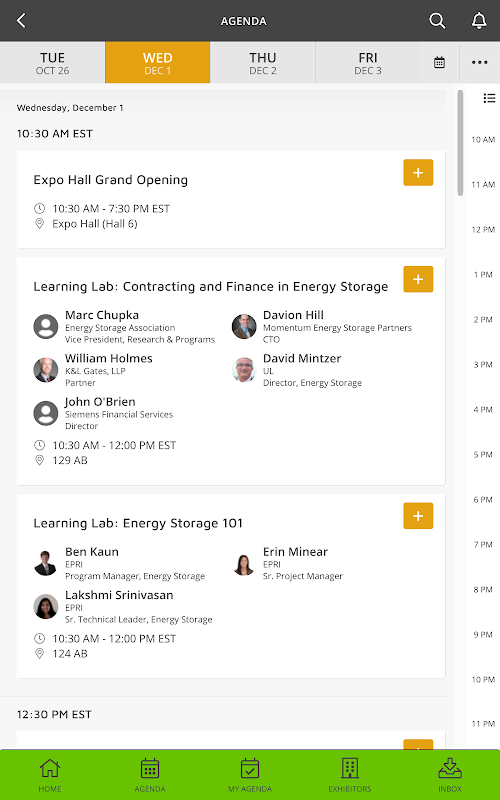Open the search magnifier icon
The image size is (500, 800).
click(x=437, y=21)
